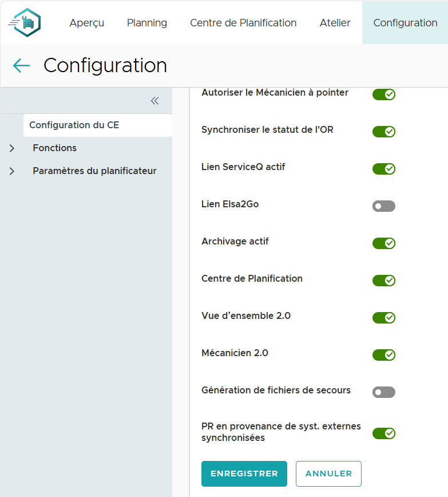Expand Paramètres du planificateur section
Image resolution: width=448 pixels, height=497 pixels.
(12, 171)
